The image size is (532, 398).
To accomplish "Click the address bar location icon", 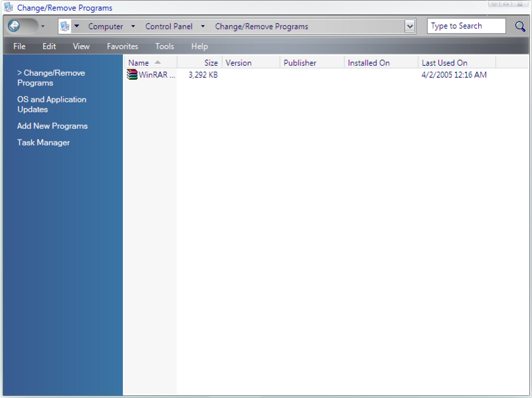I will [65, 26].
